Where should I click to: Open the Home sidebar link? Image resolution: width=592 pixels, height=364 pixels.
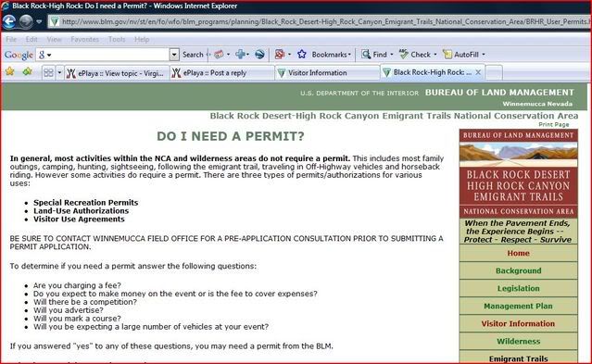click(519, 253)
